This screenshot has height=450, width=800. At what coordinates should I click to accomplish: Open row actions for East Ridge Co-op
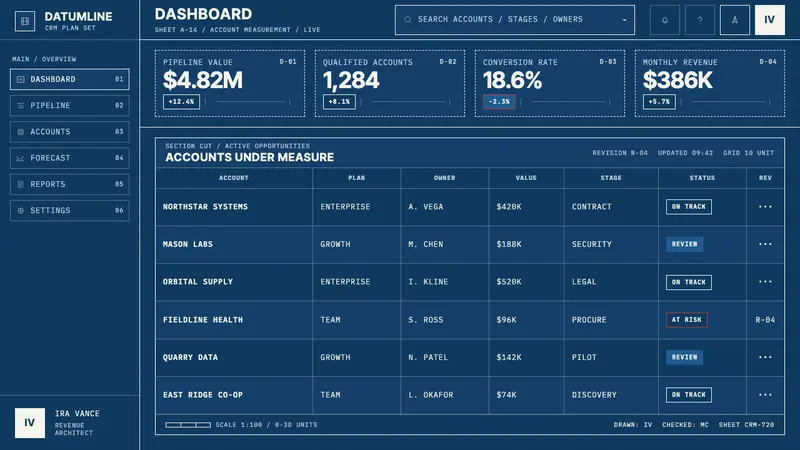coord(765,395)
